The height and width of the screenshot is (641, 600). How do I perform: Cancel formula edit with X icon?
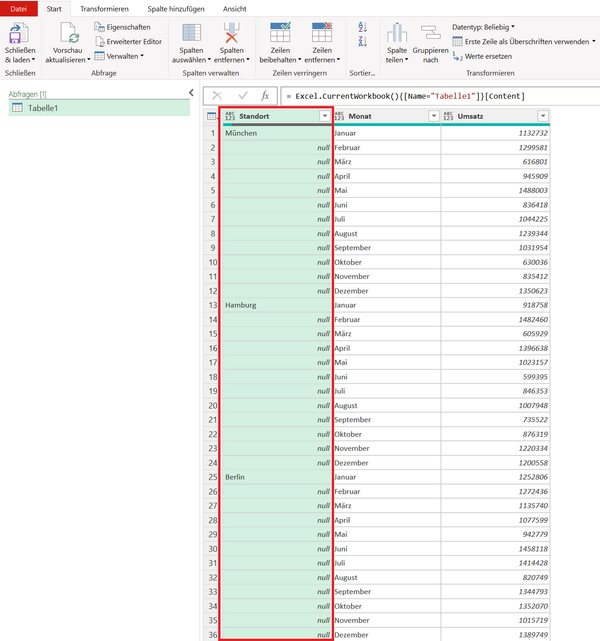[x=217, y=96]
